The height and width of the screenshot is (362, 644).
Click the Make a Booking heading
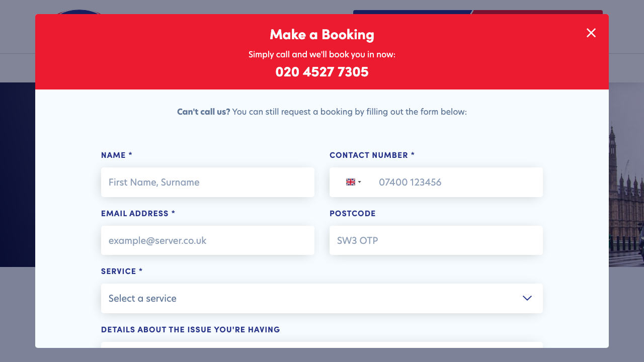(x=322, y=35)
